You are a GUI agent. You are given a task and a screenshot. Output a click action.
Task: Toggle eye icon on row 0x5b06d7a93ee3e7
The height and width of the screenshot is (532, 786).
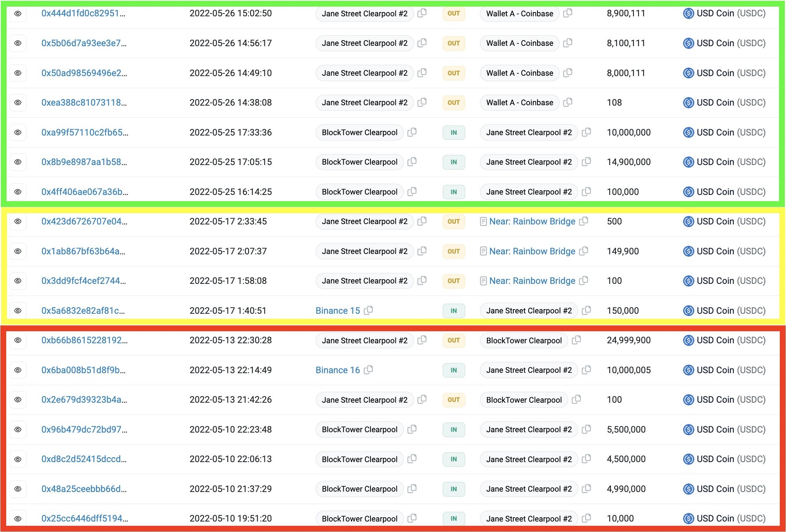point(18,43)
